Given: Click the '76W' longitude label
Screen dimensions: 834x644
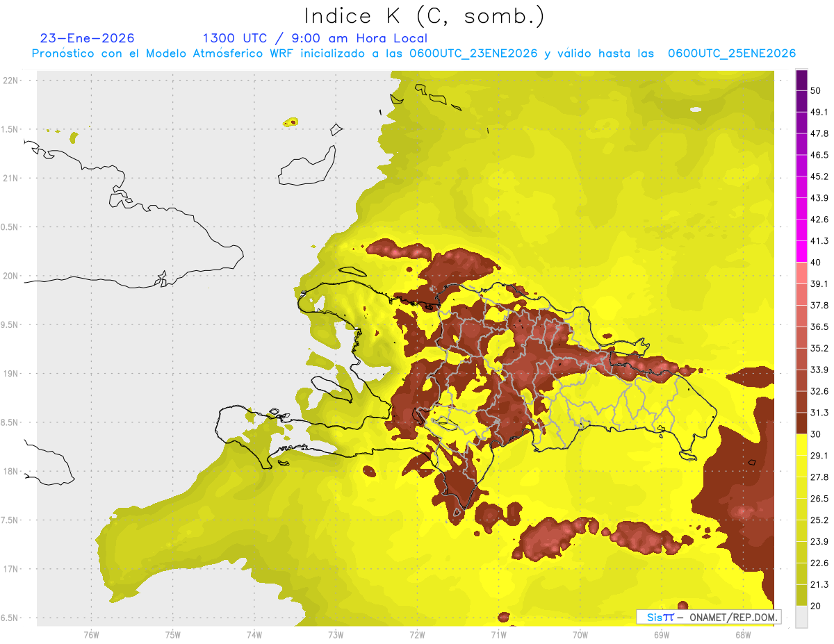Looking at the screenshot, I should click(x=91, y=634).
